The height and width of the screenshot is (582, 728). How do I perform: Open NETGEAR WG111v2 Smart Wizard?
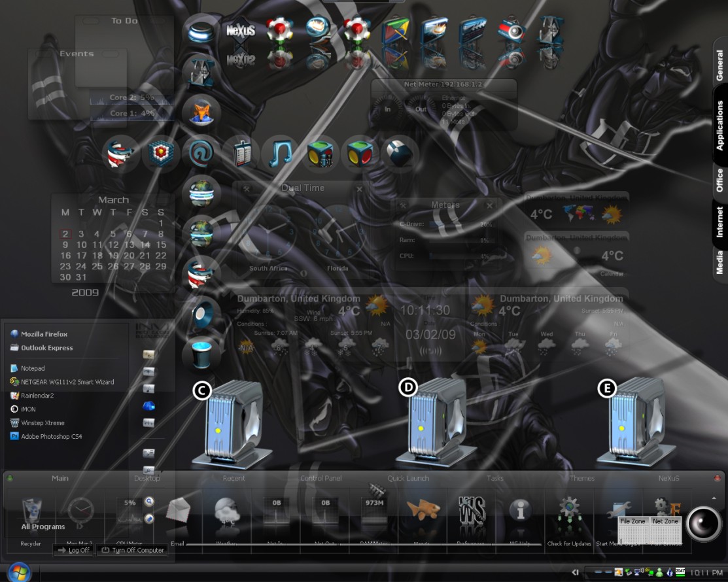point(61,382)
